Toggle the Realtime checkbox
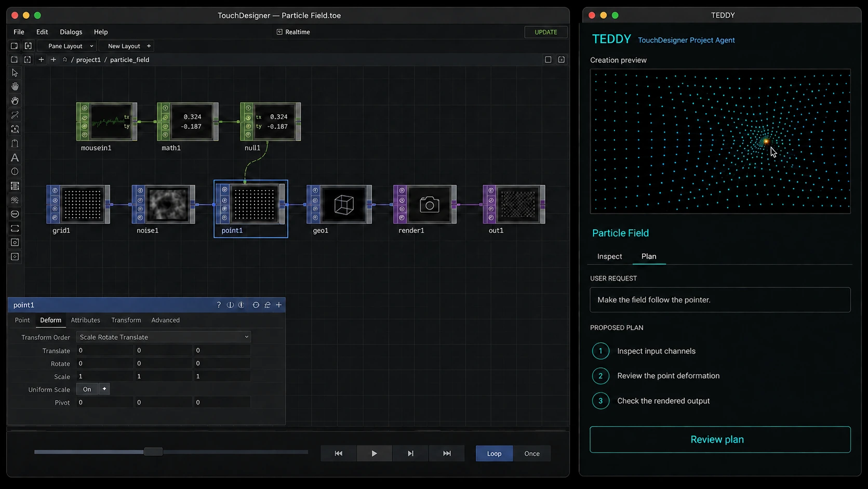Viewport: 868px width, 489px height. pos(279,32)
